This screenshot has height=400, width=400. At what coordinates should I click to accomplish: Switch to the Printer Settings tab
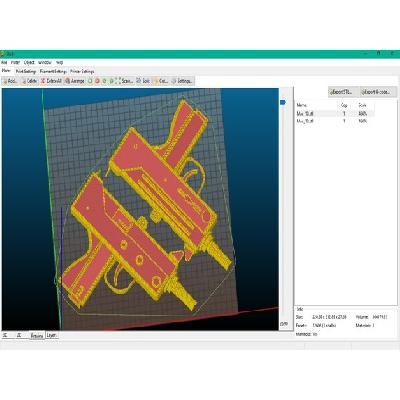click(x=82, y=71)
